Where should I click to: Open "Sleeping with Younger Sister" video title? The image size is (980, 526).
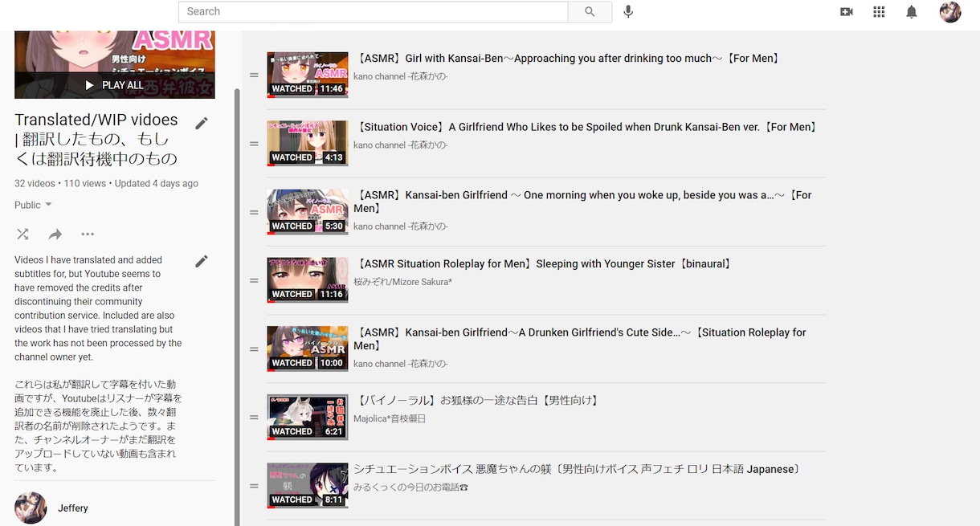coord(544,264)
